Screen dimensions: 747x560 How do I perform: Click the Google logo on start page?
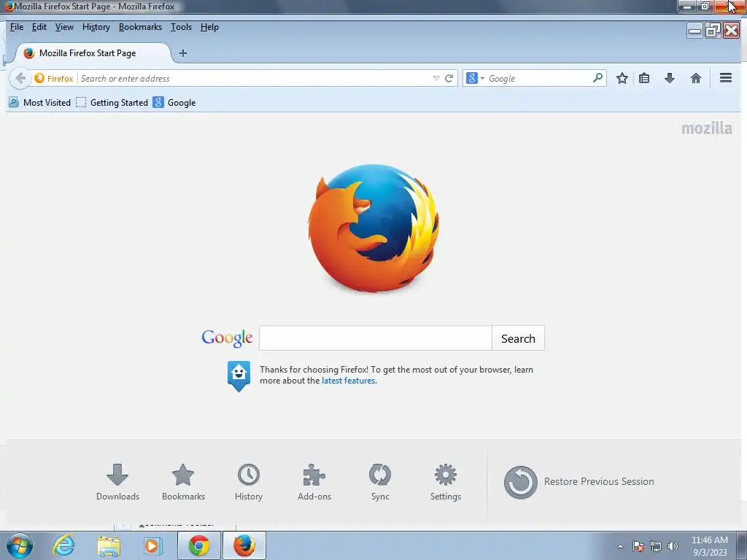[x=227, y=338]
